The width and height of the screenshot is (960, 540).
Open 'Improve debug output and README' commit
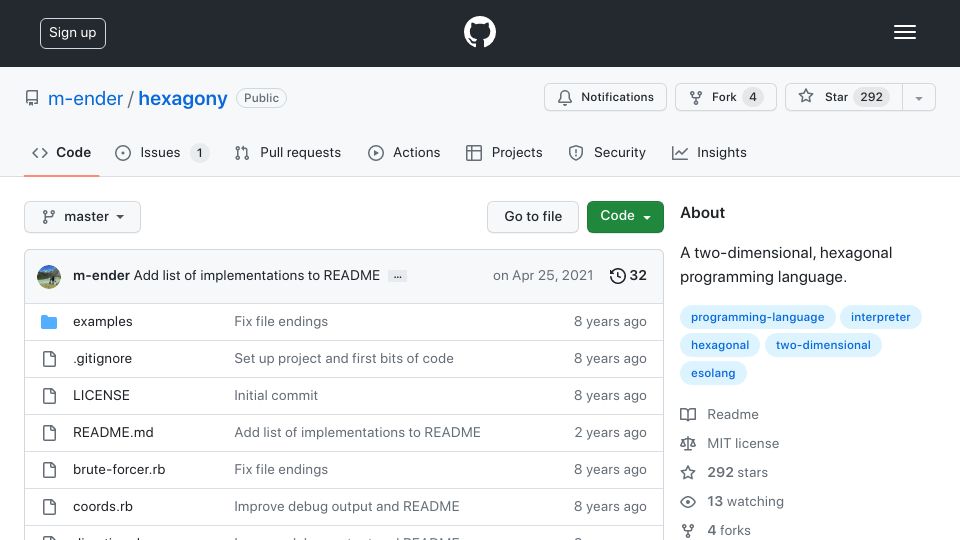[x=347, y=506]
